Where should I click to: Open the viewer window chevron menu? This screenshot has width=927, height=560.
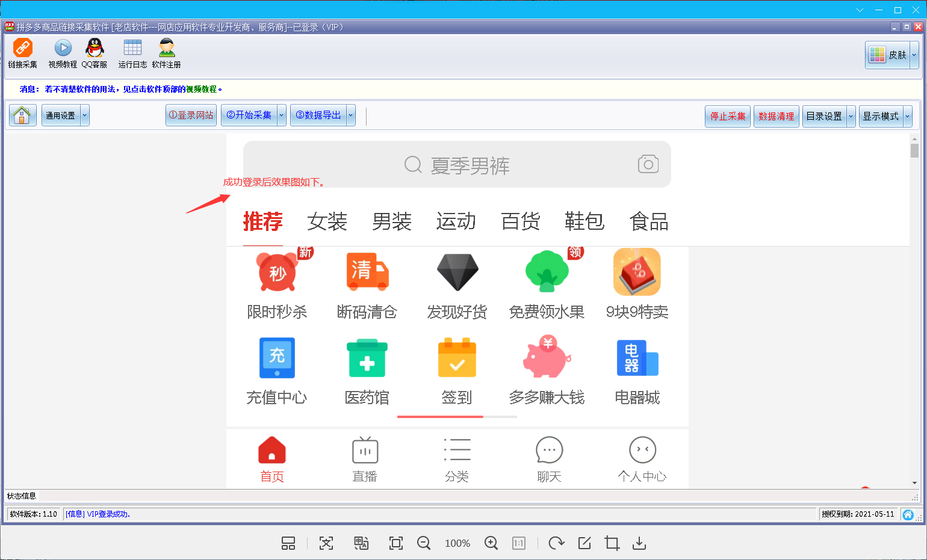tap(860, 10)
